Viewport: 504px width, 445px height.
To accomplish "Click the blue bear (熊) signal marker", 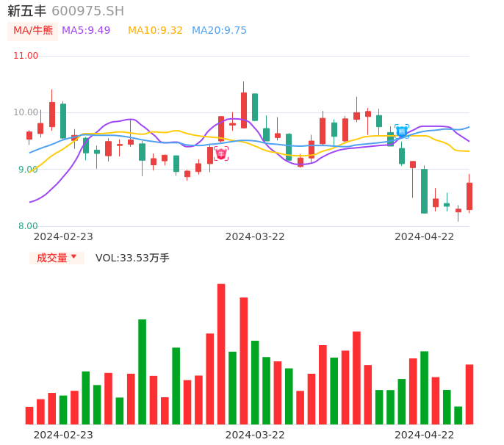I will (x=401, y=131).
